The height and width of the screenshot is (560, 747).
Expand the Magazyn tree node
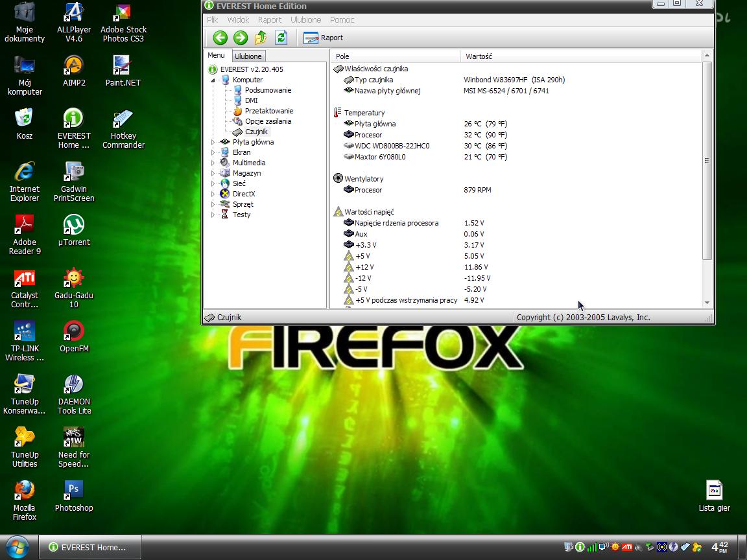tap(213, 173)
